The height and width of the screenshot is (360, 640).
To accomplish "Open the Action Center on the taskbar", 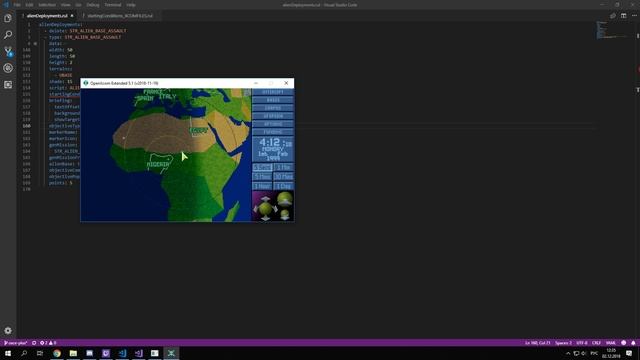I will (629, 353).
